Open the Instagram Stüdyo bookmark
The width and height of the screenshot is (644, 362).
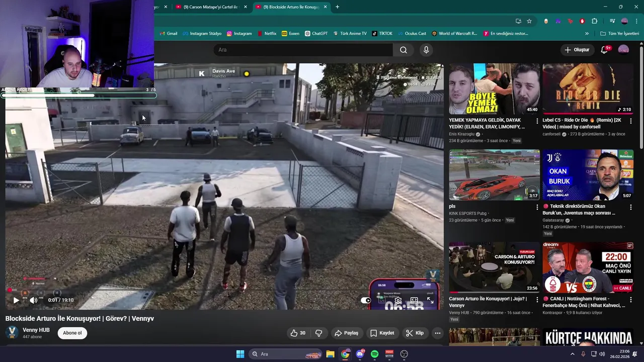pyautogui.click(x=202, y=34)
